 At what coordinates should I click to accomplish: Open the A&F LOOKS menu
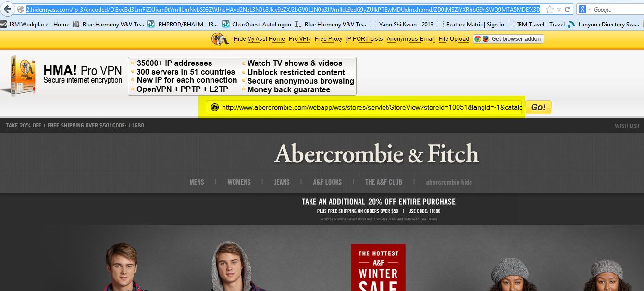327,182
